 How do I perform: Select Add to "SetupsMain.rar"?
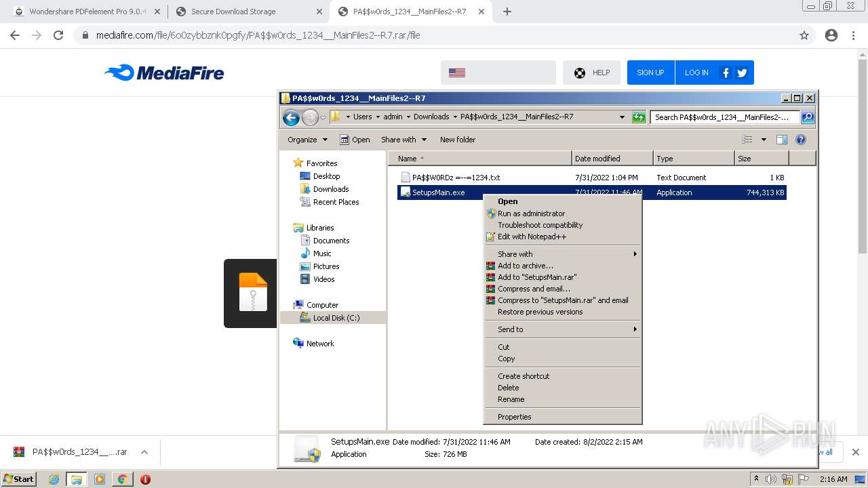point(563,277)
